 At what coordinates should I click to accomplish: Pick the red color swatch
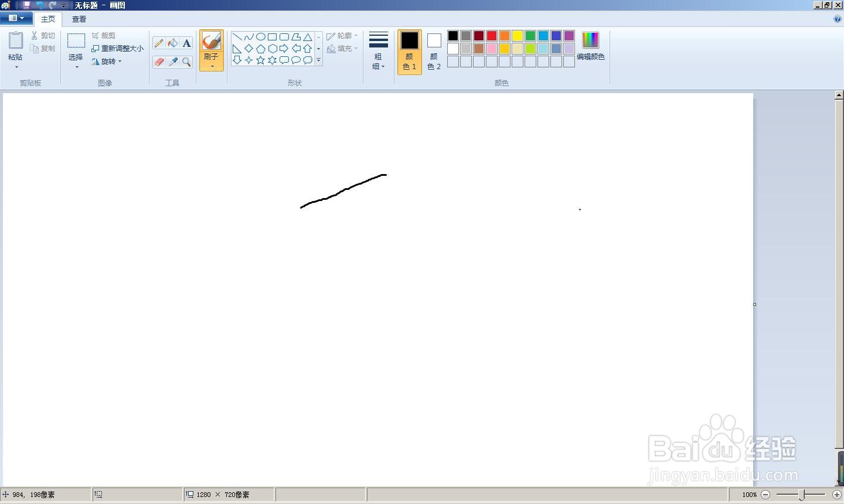492,36
